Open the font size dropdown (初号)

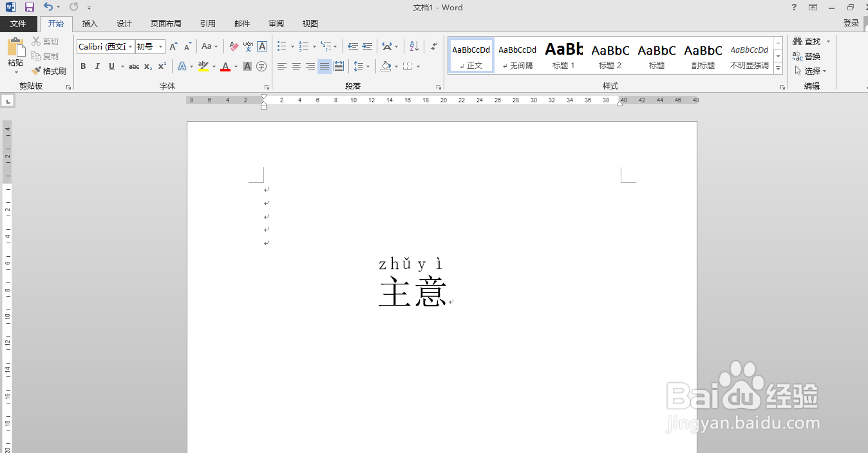coord(161,46)
